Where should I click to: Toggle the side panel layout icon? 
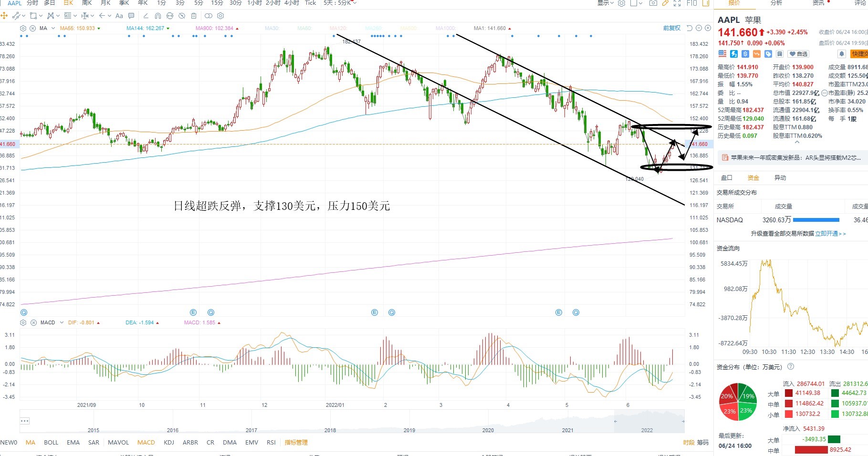(x=706, y=3)
